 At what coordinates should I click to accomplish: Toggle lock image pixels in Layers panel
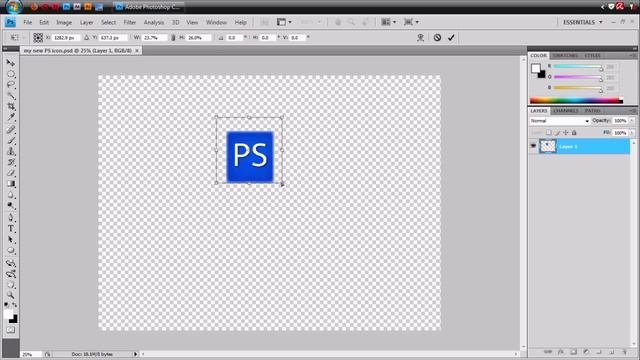557,133
